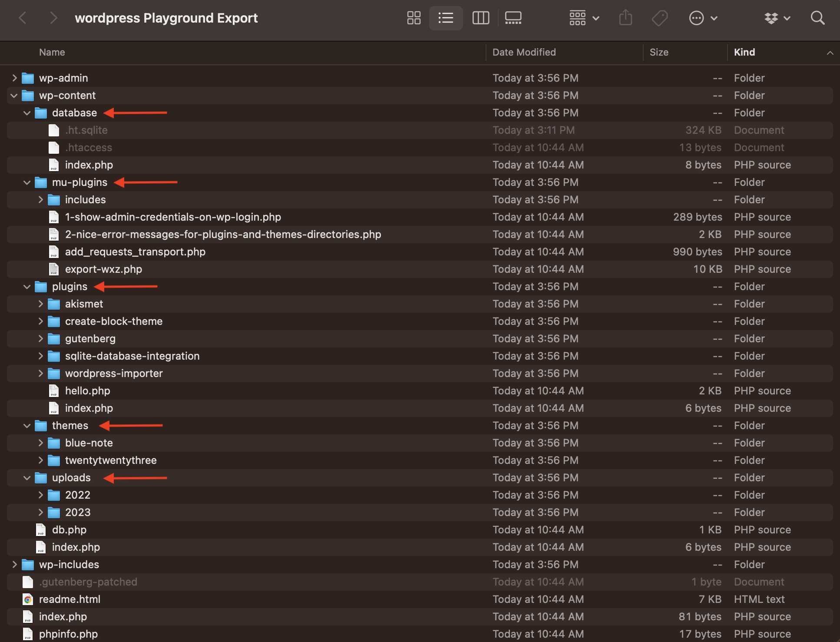The width and height of the screenshot is (840, 642).
Task: Open the Share menu
Action: [x=625, y=18]
